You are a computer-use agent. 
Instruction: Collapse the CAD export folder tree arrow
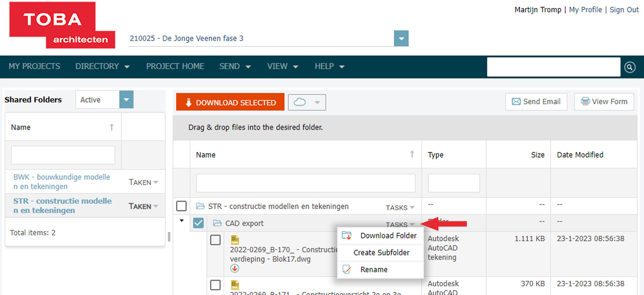tap(181, 221)
